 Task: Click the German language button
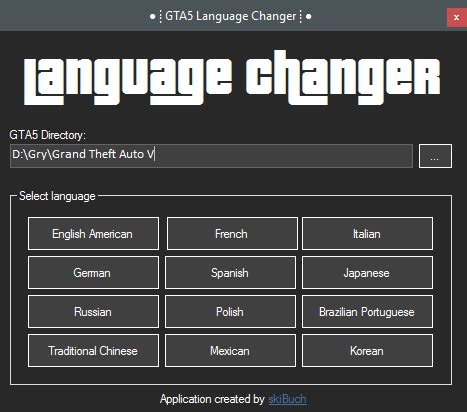coord(93,272)
